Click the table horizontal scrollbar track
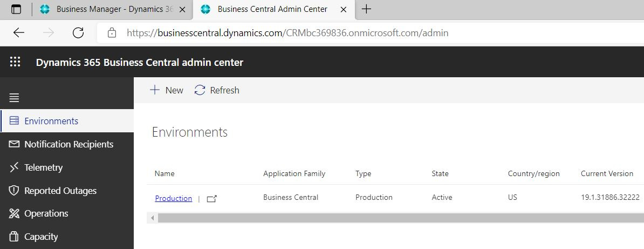The width and height of the screenshot is (644, 249). pos(400,218)
